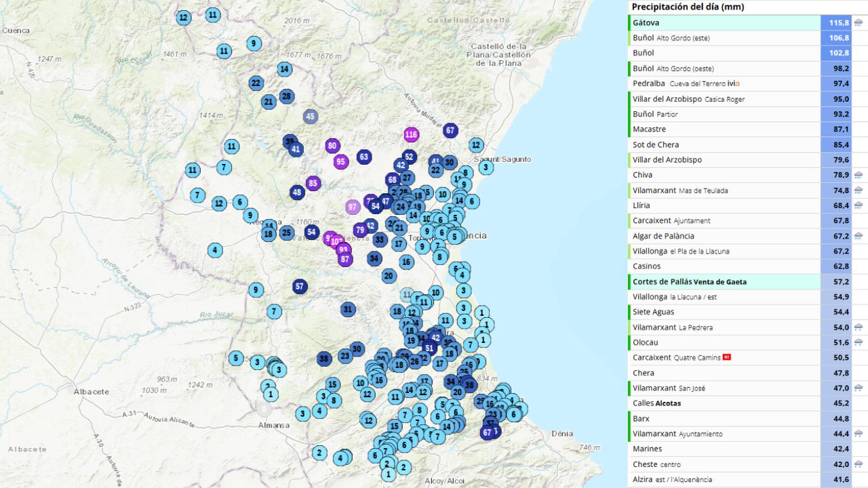Open Cortes de Pallás Venta de Gaeta
868x488 pixels.
point(690,281)
